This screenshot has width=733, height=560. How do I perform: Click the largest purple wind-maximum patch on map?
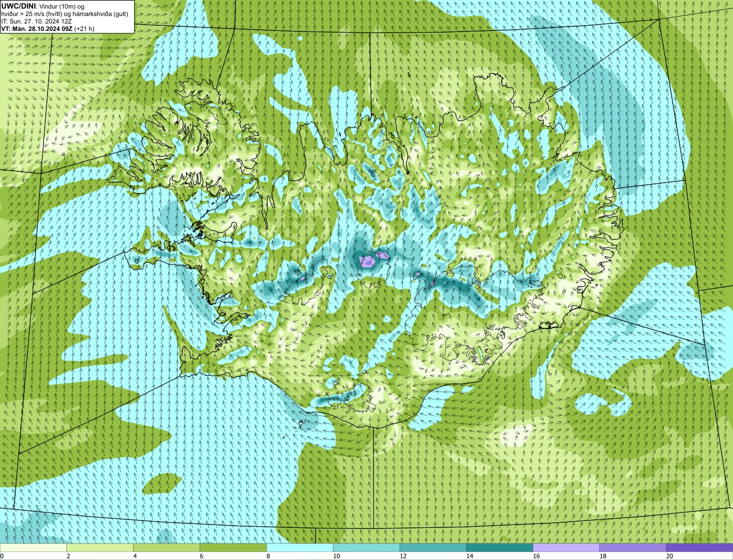point(367,262)
